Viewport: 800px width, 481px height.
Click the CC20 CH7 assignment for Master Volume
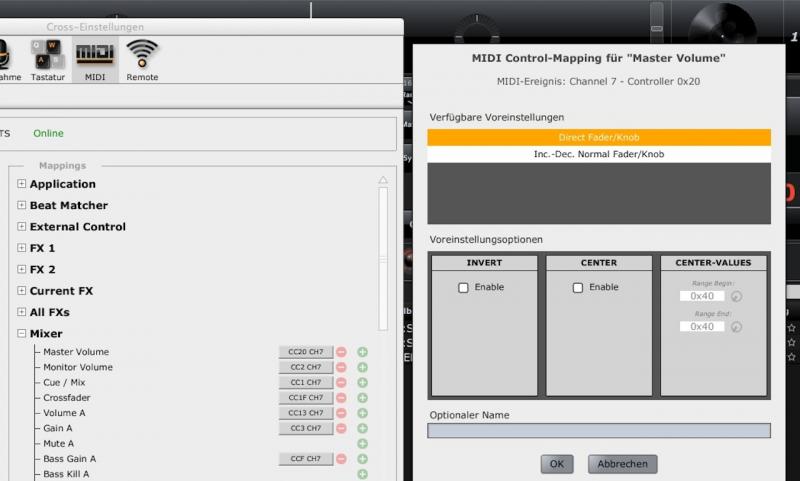(x=305, y=352)
